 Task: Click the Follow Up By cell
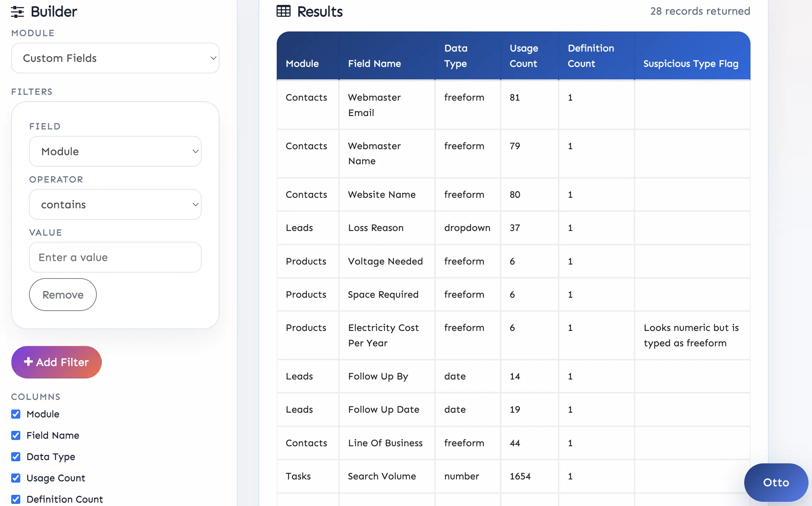point(387,376)
